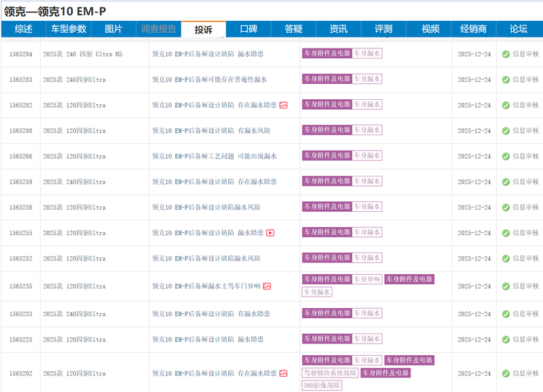Open the 调查报告 tab
Viewport: 543px width, 392px height.
[159, 29]
